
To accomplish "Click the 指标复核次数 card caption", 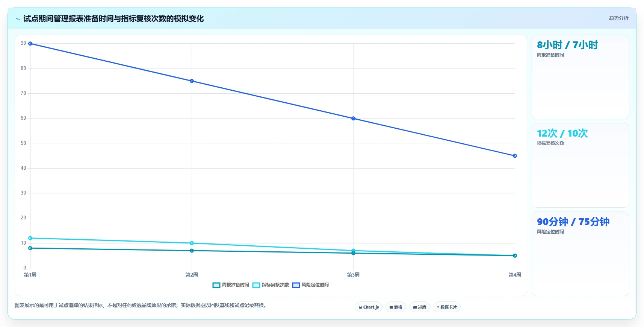I will coord(550,143).
